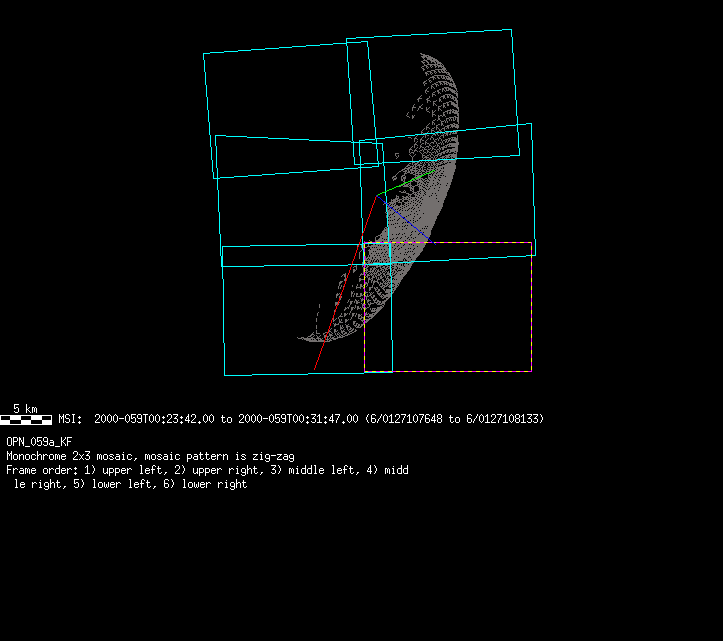The height and width of the screenshot is (641, 723).
Task: Click the 'Frame order: 1) upper left' line
Action: 207,470
